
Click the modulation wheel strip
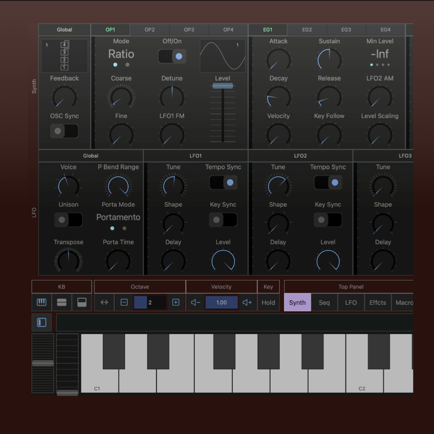tap(67, 364)
